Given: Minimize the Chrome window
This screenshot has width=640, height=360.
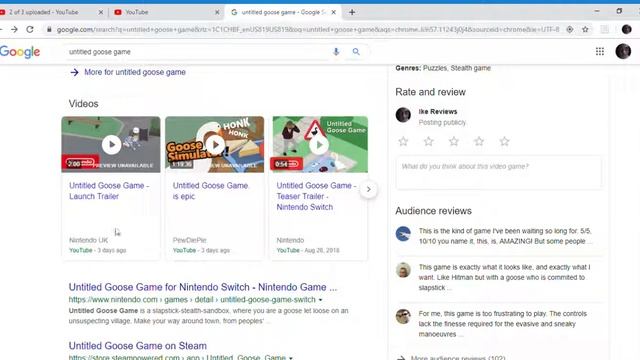Looking at the screenshot, I should pos(597,11).
